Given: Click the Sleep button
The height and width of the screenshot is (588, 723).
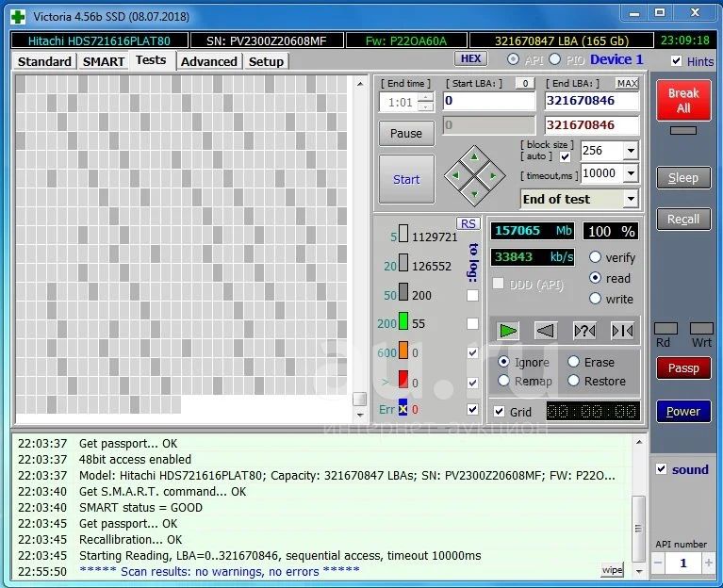Looking at the screenshot, I should (x=683, y=177).
